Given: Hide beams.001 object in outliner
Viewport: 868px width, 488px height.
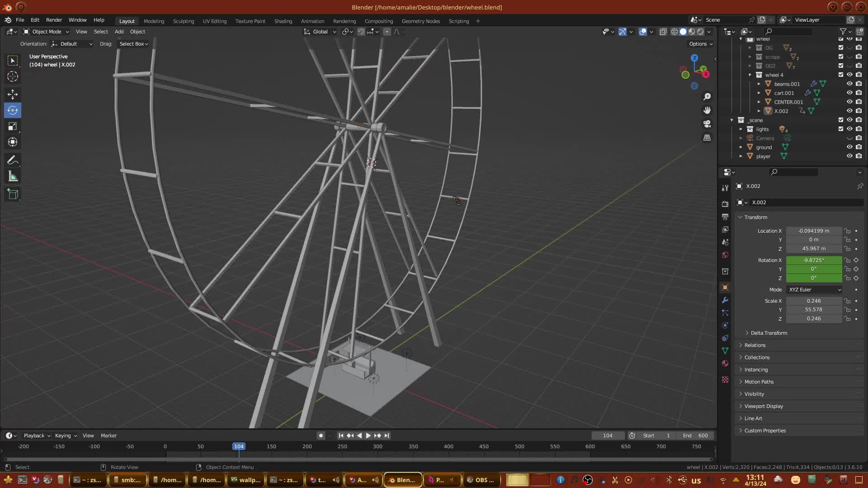Looking at the screenshot, I should pos(849,84).
